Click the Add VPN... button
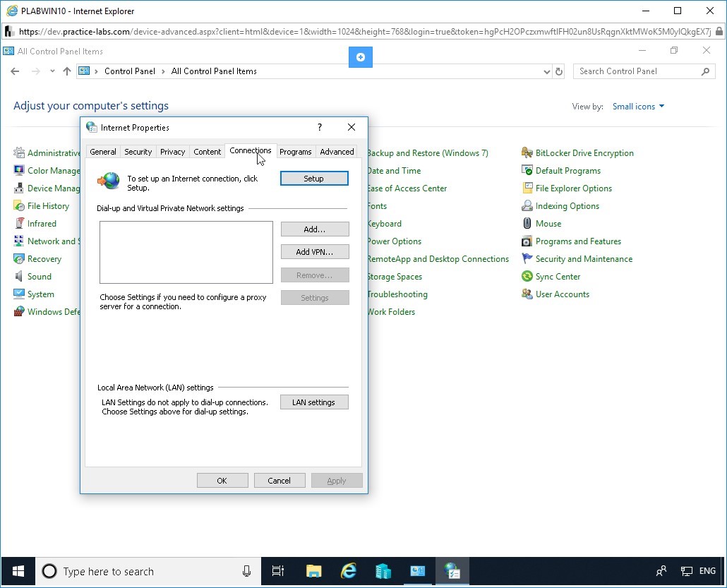 point(314,252)
